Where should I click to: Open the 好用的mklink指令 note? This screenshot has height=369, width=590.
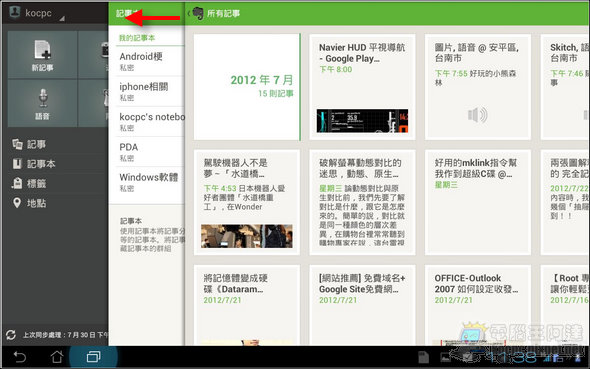point(478,202)
